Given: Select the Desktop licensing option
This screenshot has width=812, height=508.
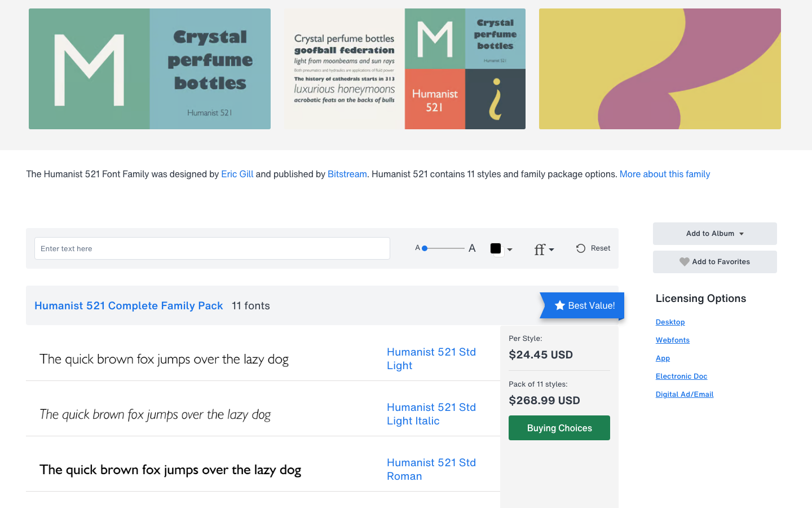Looking at the screenshot, I should click(x=670, y=322).
